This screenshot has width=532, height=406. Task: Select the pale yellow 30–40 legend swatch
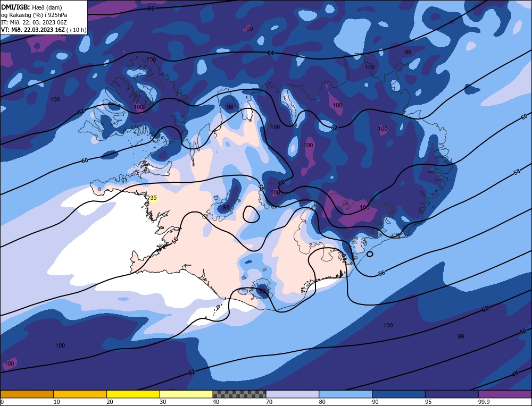(186, 394)
